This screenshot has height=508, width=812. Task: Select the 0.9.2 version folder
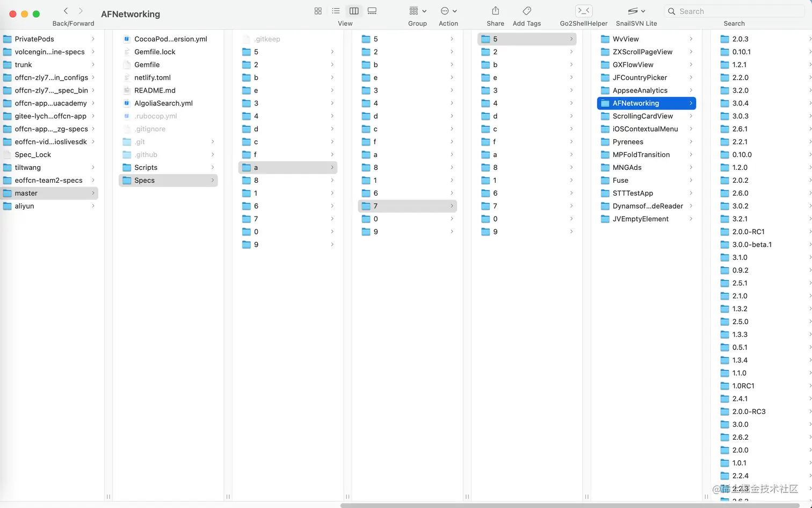764,270
